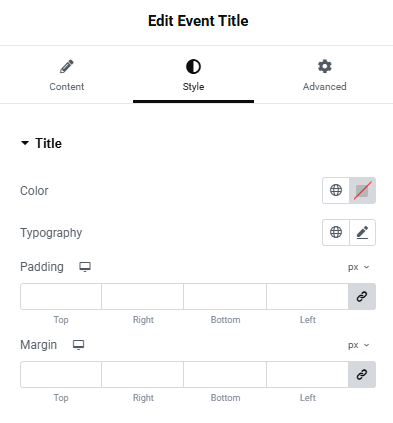The width and height of the screenshot is (393, 423).
Task: Click the Padding responsive desktop device icon
Action: coord(85,267)
